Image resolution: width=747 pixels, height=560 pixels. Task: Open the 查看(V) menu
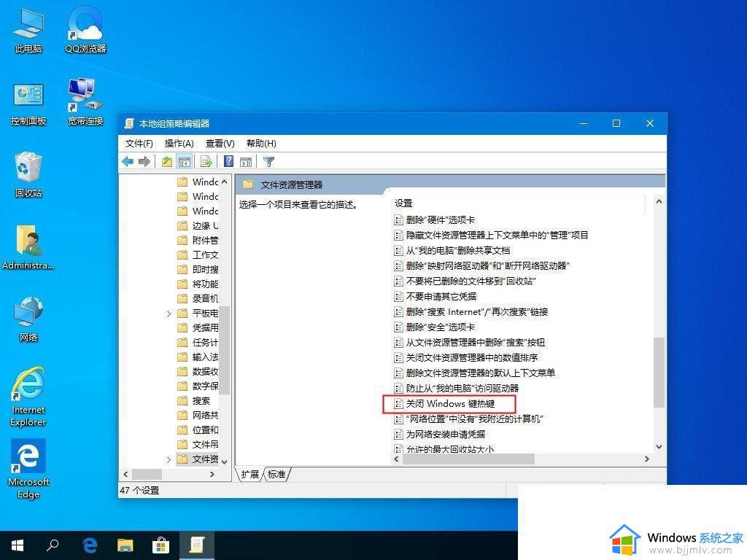tap(220, 144)
